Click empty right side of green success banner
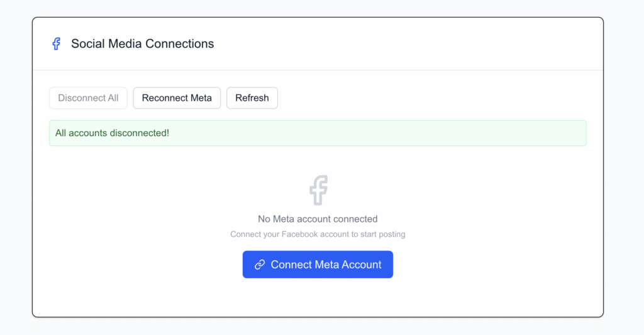 click(472, 133)
